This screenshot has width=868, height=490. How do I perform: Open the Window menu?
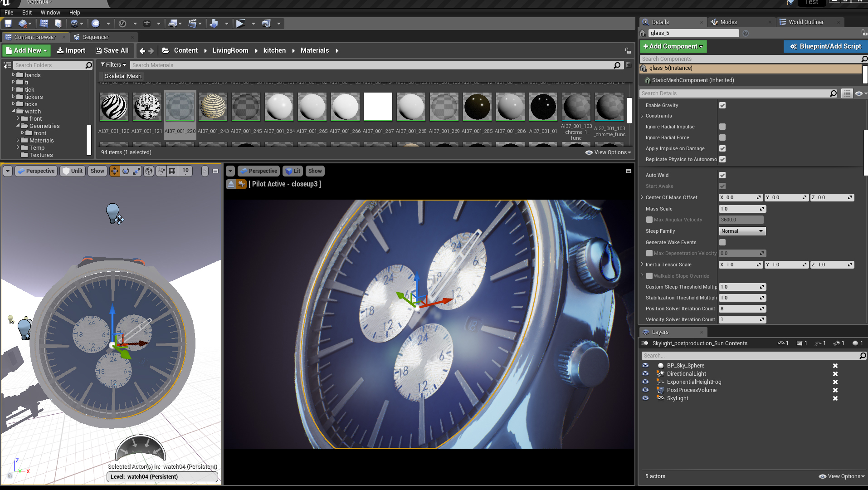tap(50, 13)
